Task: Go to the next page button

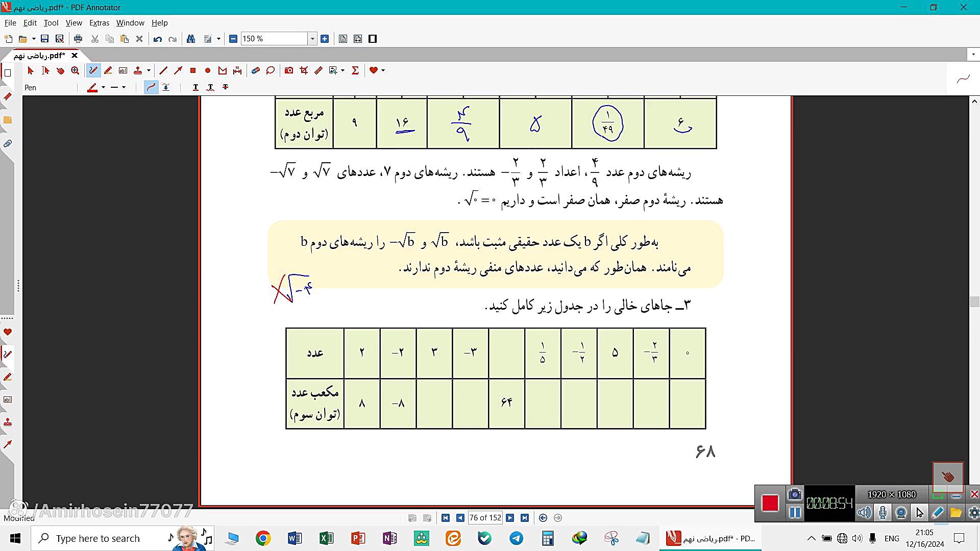Action: 510,518
